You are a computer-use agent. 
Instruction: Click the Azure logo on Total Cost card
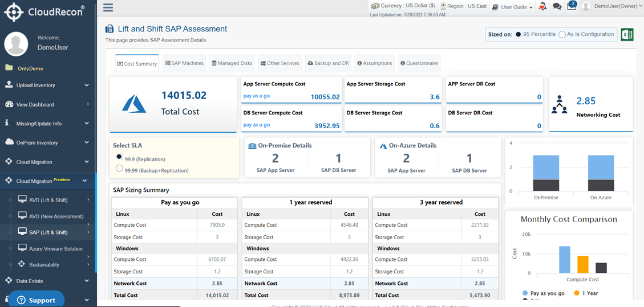(134, 103)
